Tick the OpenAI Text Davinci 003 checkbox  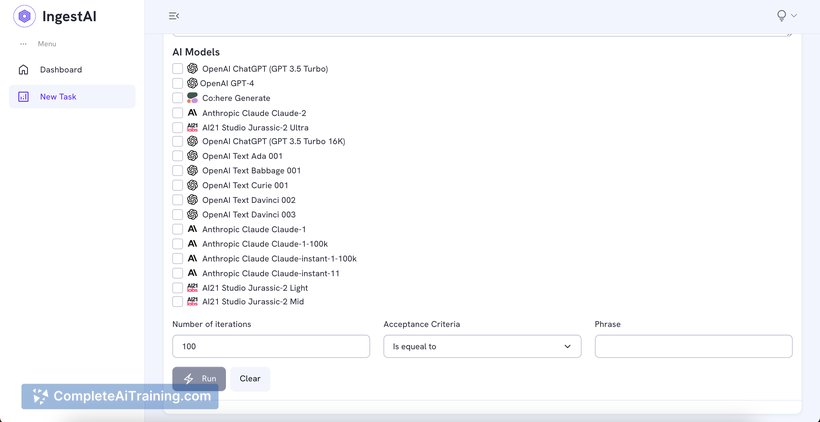coord(178,214)
